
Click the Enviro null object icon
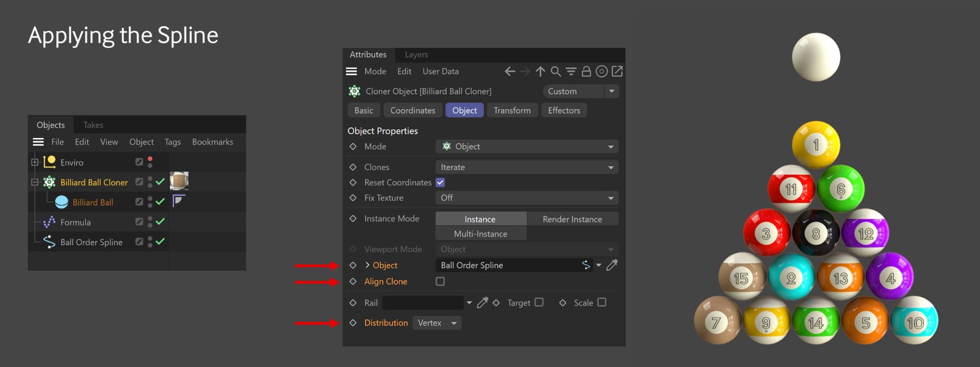(x=49, y=161)
